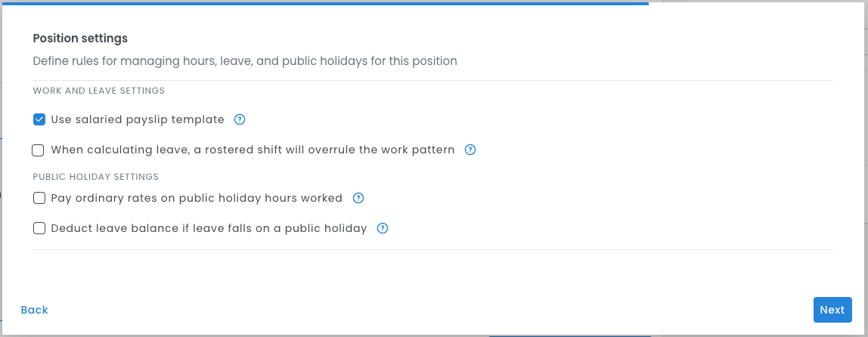The height and width of the screenshot is (337, 868).
Task: Click the 'When calculating leave' label text
Action: pos(253,150)
